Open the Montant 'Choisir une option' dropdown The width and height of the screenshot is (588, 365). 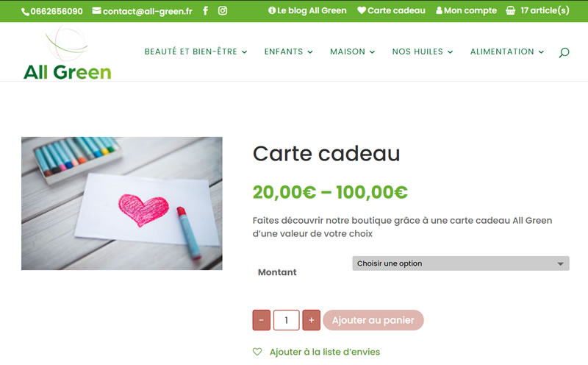click(x=461, y=263)
